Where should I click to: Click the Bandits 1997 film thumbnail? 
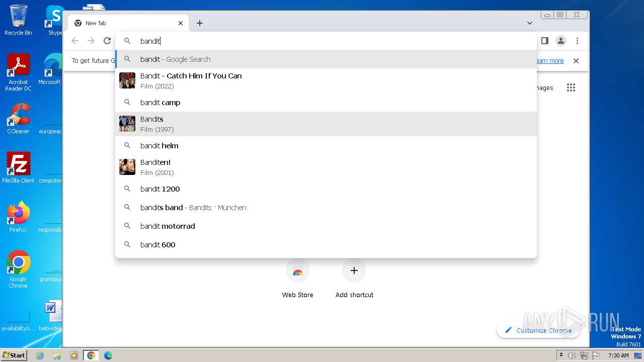pos(127,124)
